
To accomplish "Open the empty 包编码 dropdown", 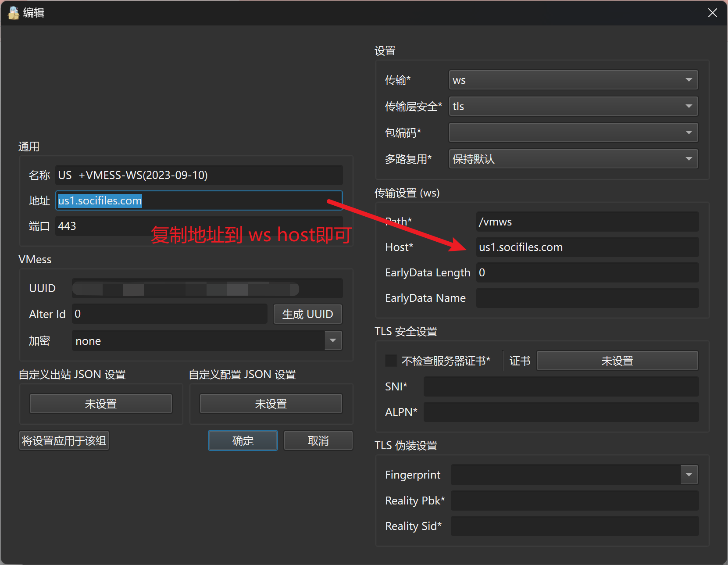I will (573, 132).
